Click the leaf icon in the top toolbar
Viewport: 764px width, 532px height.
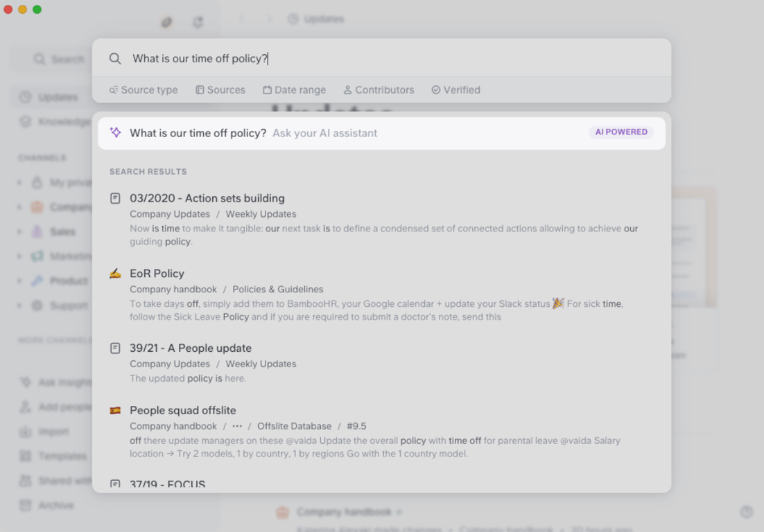166,22
